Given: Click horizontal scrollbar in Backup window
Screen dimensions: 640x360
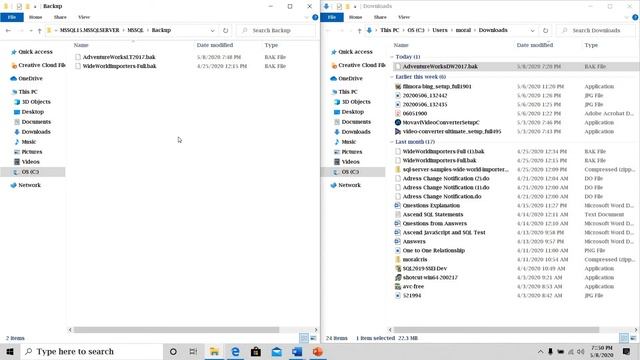Looking at the screenshot, I should pos(176,330).
